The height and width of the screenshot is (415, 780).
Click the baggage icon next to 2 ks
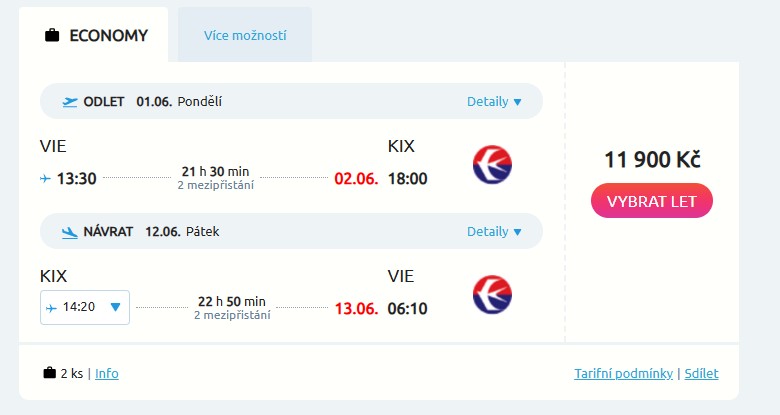point(49,374)
